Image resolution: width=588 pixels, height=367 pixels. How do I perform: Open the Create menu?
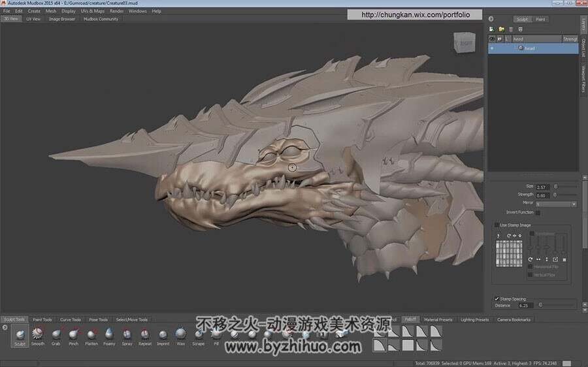(x=34, y=11)
